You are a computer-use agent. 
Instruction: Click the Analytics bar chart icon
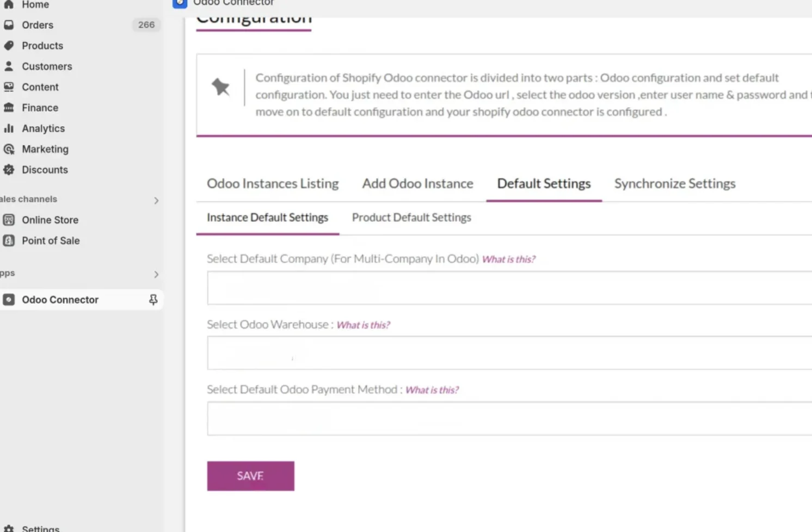9,128
